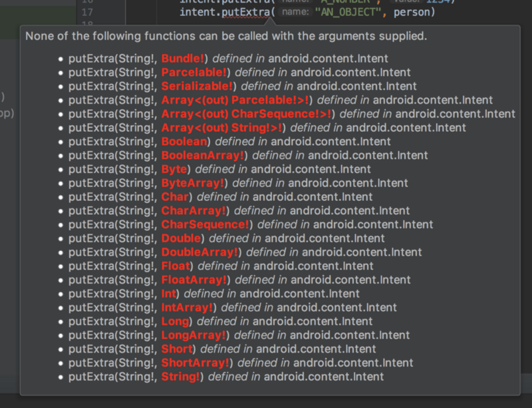The image size is (532, 408).
Task: Select the Array<(out) CharSequence!>! overload entry
Action: 292,114
